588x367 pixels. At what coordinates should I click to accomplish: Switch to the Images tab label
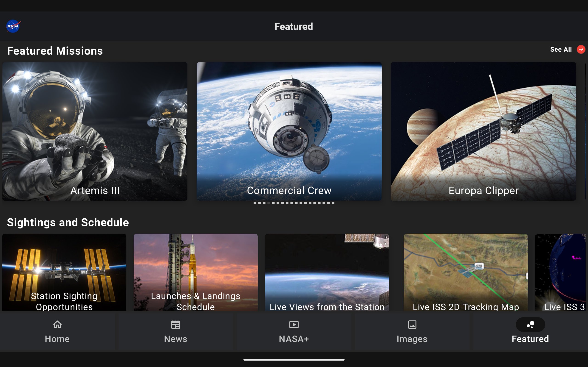pos(412,339)
